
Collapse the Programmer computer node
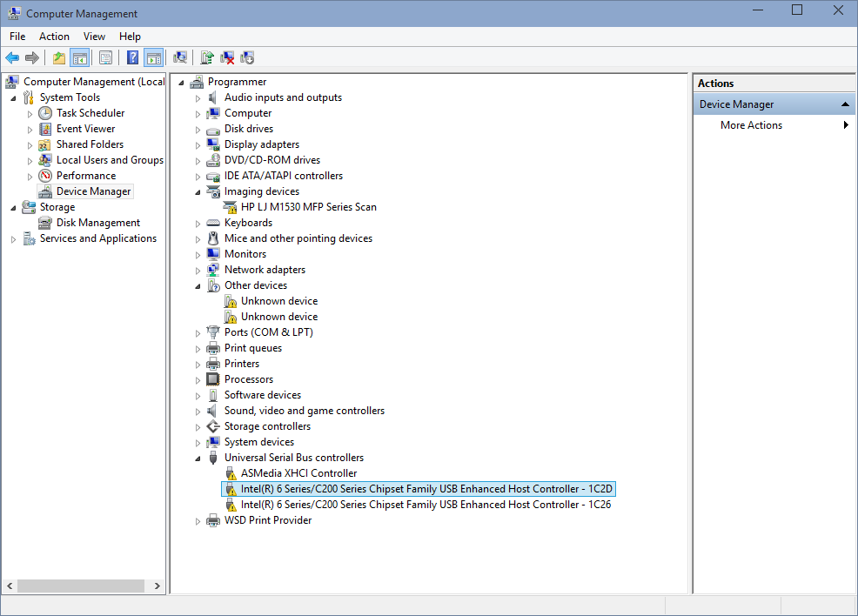click(181, 83)
